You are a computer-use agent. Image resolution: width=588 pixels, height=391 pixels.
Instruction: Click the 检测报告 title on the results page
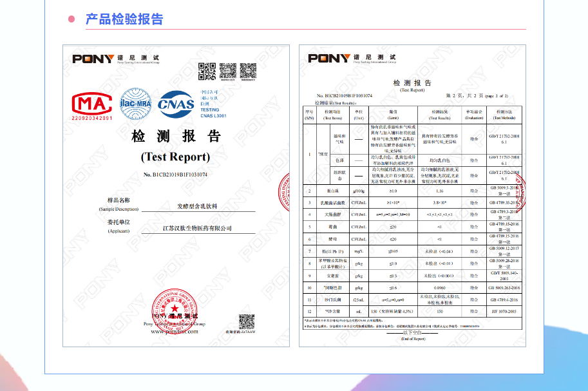pos(412,83)
